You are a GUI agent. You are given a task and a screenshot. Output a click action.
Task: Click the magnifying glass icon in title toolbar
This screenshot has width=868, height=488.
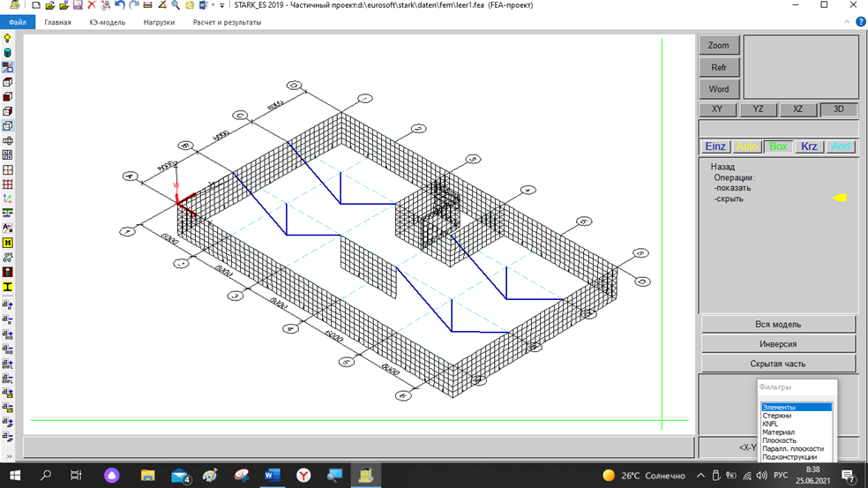tap(176, 5)
